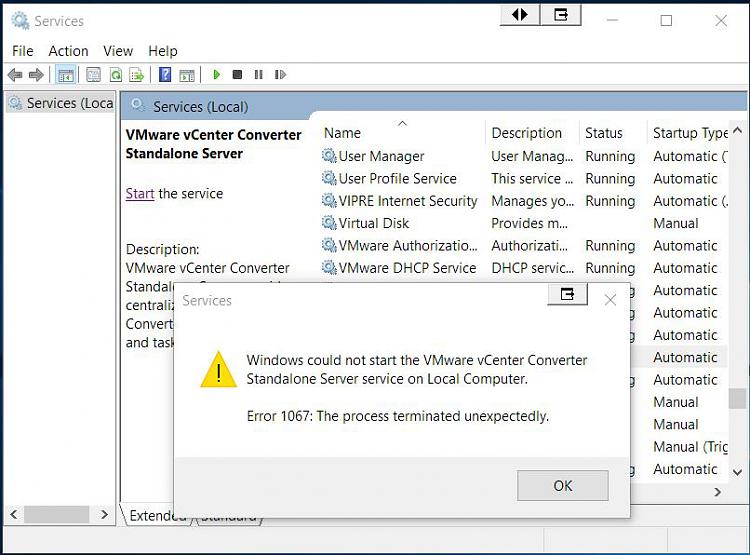Screen dimensions: 750x555
Task: Click the Virtual Disk gear icon
Action: tap(329, 222)
